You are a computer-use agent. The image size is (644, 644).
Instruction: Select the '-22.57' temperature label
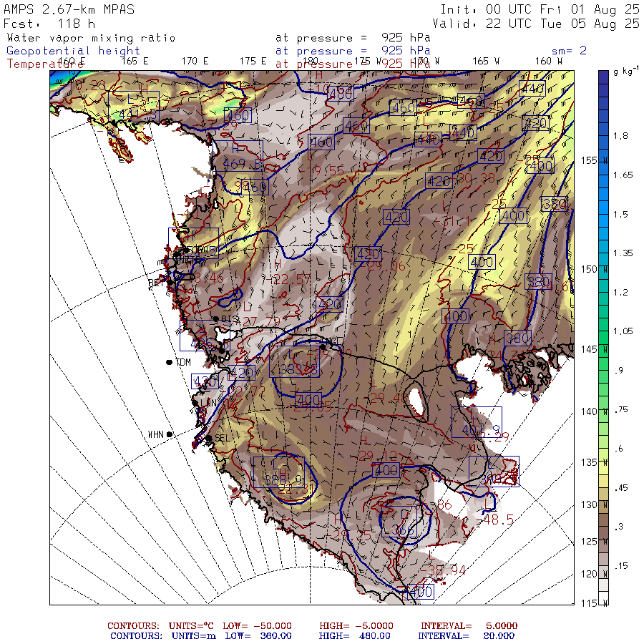288,280
